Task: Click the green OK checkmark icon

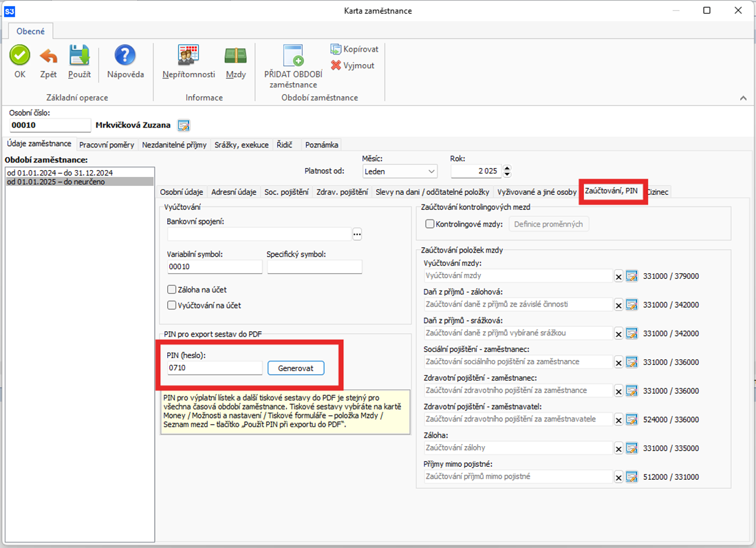Action: point(20,56)
